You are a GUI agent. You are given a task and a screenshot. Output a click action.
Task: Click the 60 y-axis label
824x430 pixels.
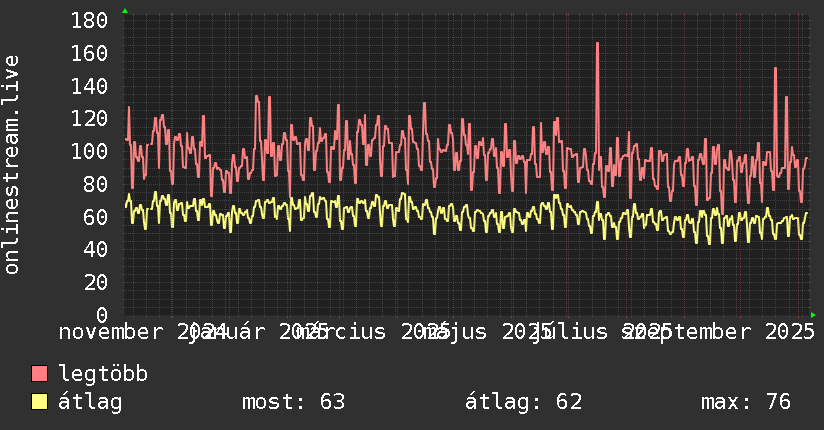(96, 217)
